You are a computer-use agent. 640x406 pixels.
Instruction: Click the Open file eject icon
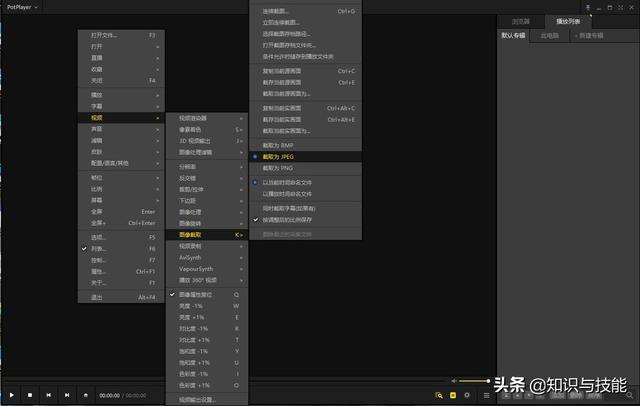click(x=85, y=395)
